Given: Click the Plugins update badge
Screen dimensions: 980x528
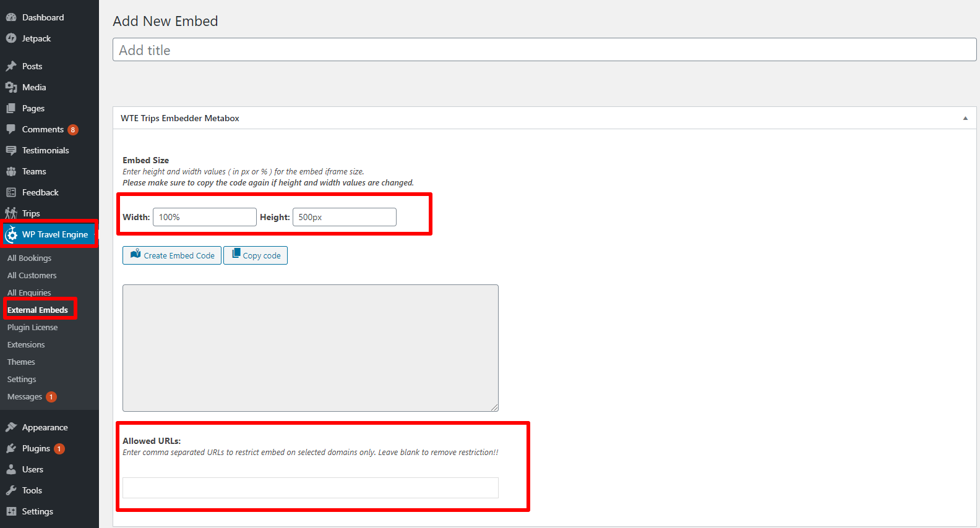Looking at the screenshot, I should tap(59, 449).
